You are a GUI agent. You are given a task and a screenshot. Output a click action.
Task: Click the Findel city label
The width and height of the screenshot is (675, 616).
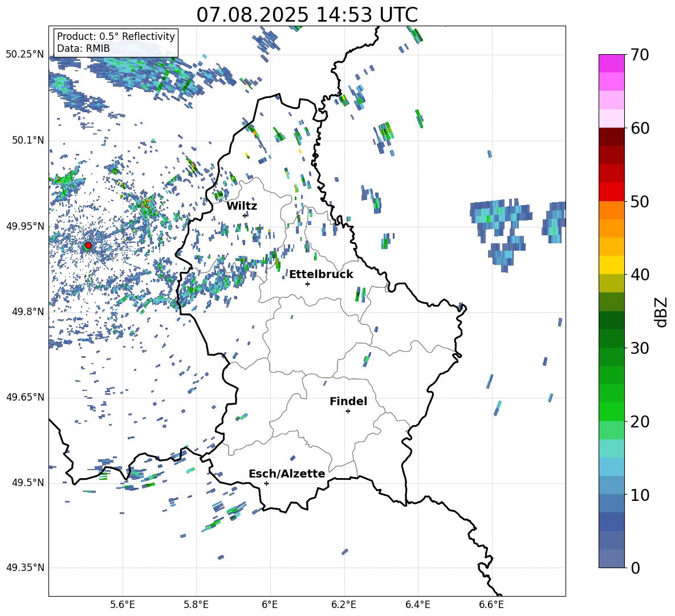click(348, 402)
